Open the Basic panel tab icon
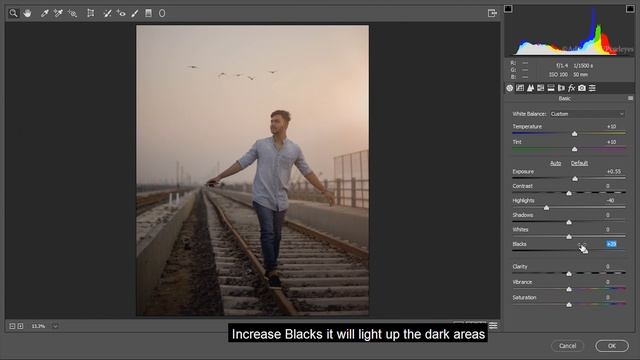 [510, 88]
